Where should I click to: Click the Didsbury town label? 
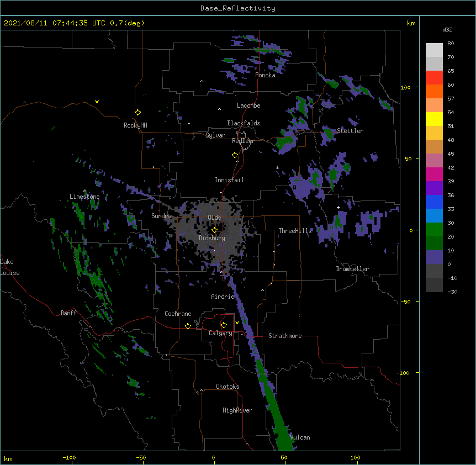click(212, 238)
